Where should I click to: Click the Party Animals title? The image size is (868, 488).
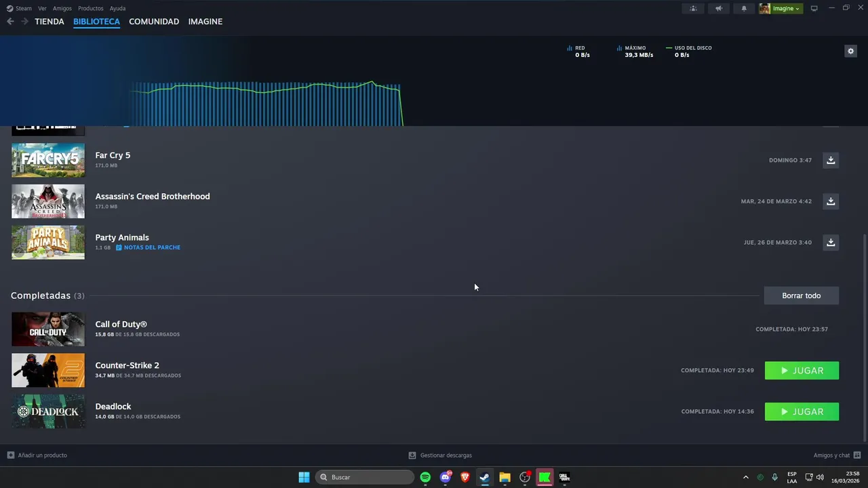[122, 237]
